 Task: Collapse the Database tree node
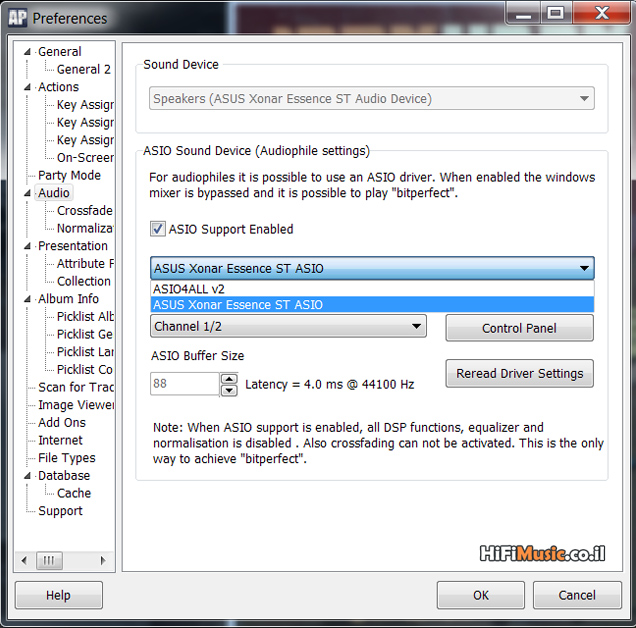point(27,475)
